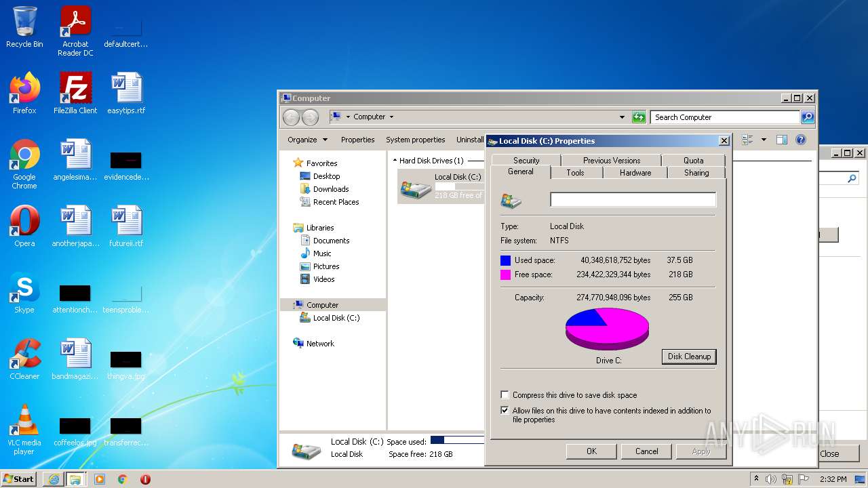Click Internet Explorer taskbar icon
Viewport: 868px width, 488px height.
[x=54, y=479]
